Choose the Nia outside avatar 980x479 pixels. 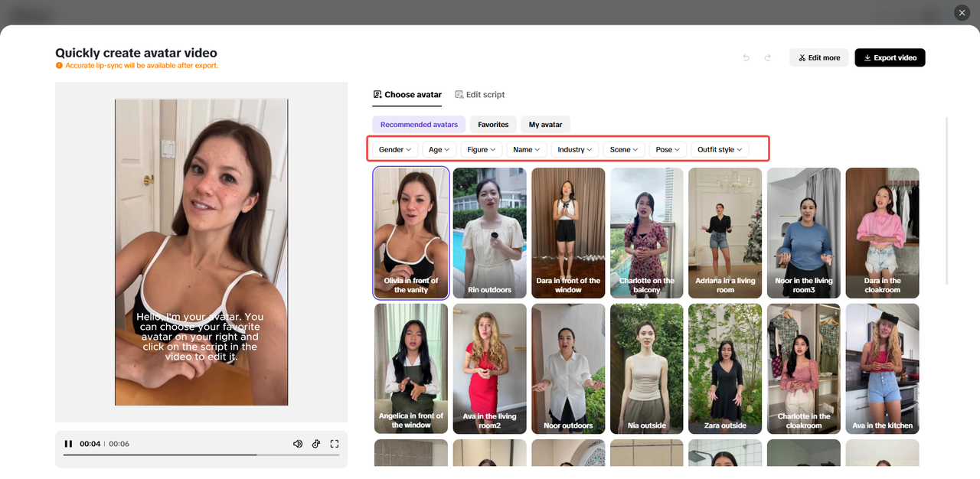pyautogui.click(x=647, y=369)
